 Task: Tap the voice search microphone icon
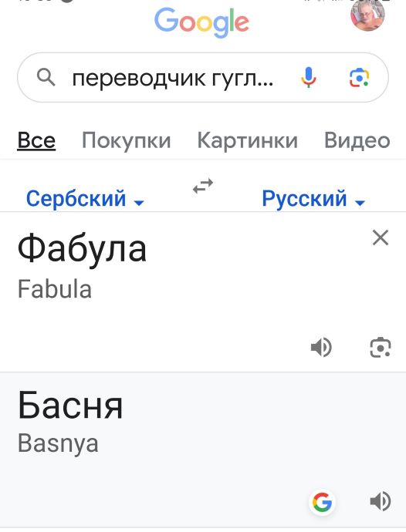tap(308, 77)
